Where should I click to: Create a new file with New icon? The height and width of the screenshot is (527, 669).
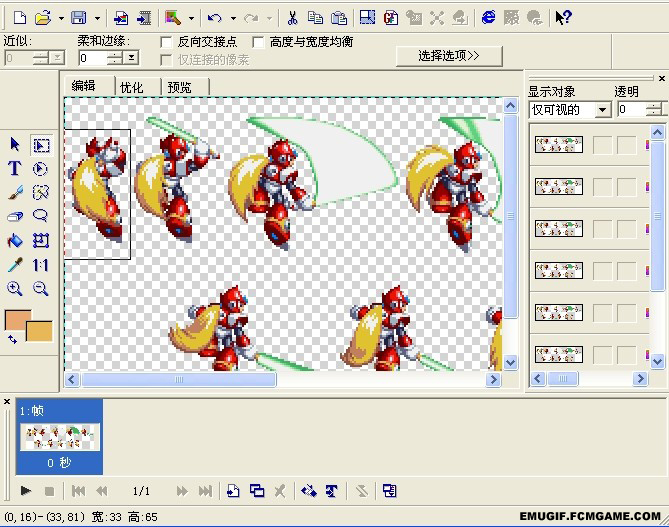[20, 18]
